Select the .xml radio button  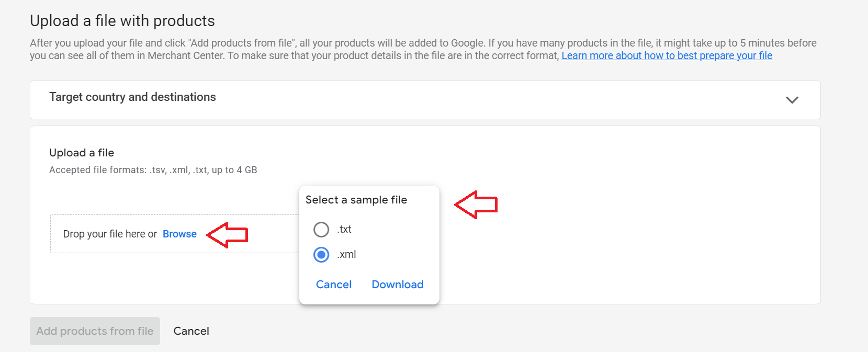321,255
